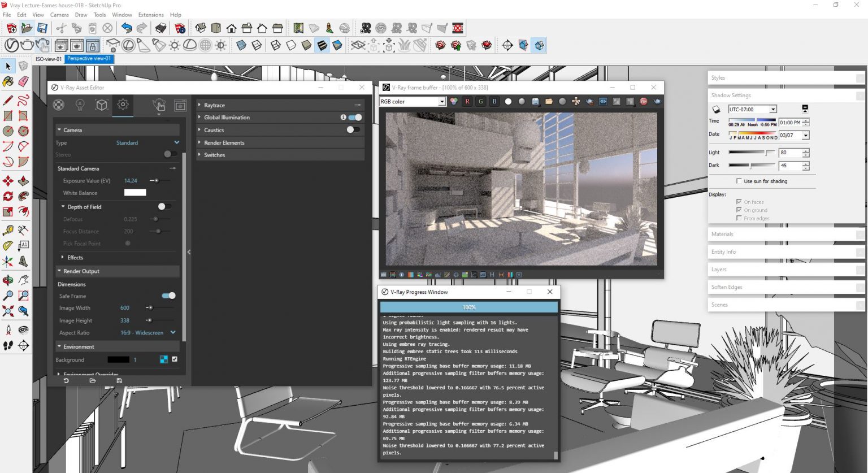
Task: Toggle the red R channel in frame buffer
Action: tap(467, 102)
